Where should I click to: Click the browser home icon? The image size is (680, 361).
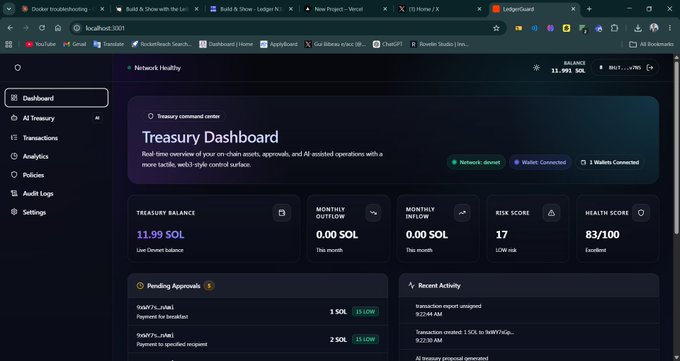coord(58,28)
